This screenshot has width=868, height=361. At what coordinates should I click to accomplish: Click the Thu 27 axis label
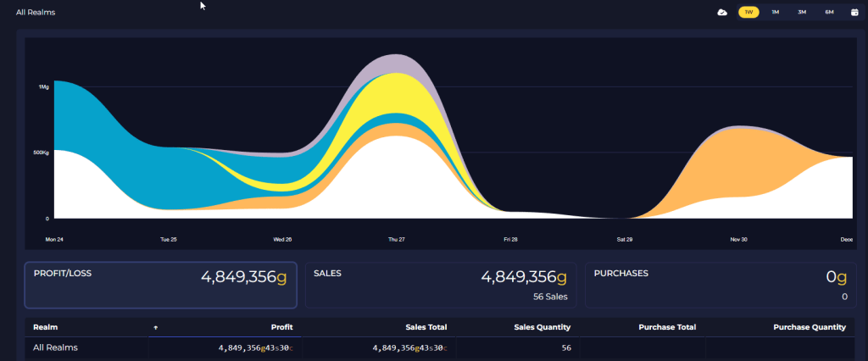(x=396, y=240)
